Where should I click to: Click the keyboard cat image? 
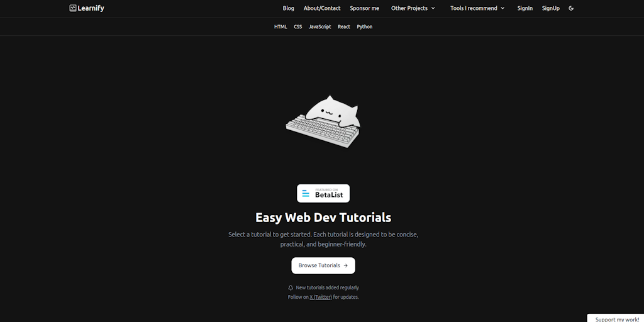coord(323,121)
